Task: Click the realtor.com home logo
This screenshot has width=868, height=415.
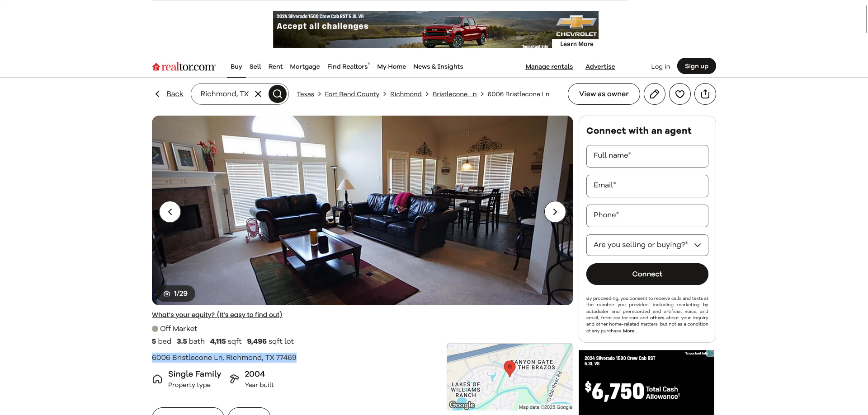Action: coord(184,66)
